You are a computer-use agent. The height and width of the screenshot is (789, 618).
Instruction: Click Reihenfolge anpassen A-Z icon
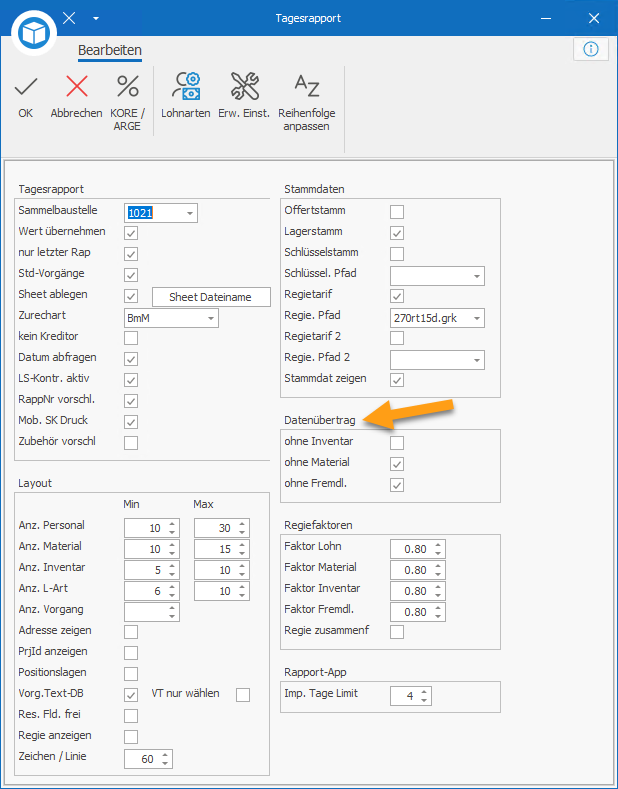[307, 86]
